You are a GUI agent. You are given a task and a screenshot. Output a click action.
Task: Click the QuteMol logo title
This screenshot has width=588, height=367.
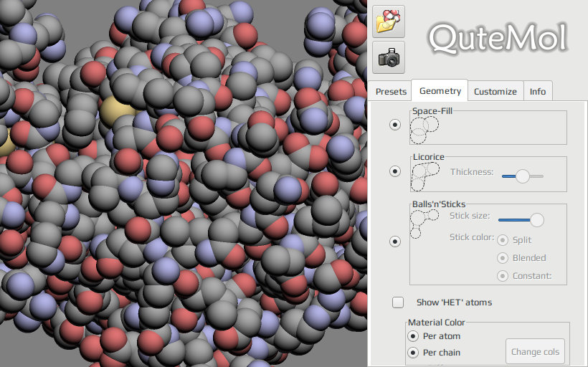point(498,38)
